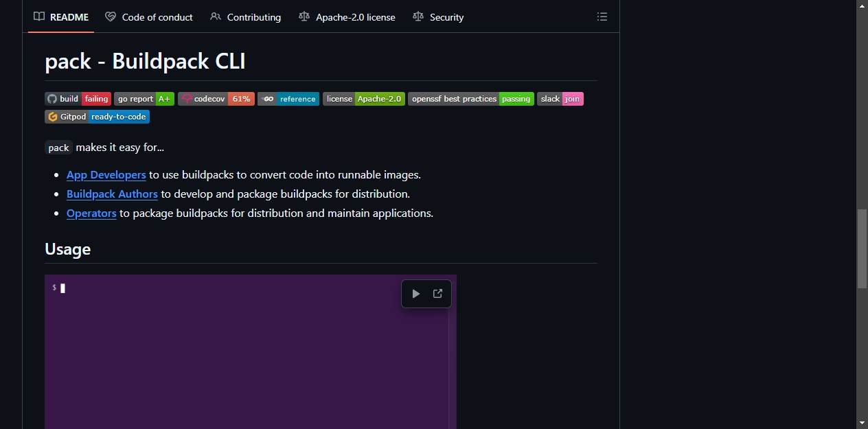Open the Security tab
868x429 pixels.
pyautogui.click(x=438, y=17)
